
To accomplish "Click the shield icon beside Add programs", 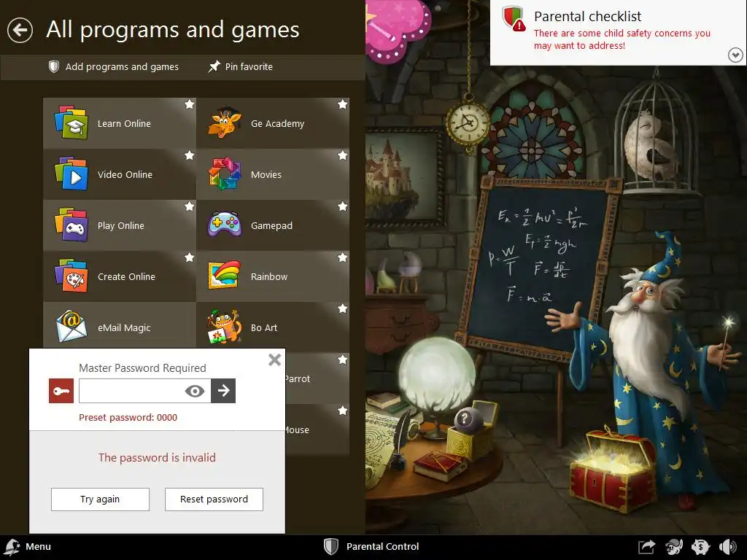I will tap(54, 66).
